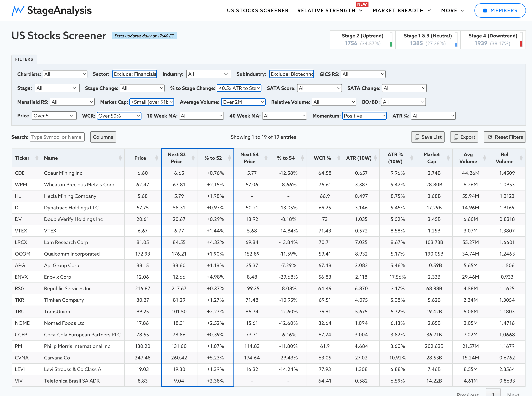Open the Industry filter dropdown
Viewport: 532px width, 396px height.
point(208,74)
